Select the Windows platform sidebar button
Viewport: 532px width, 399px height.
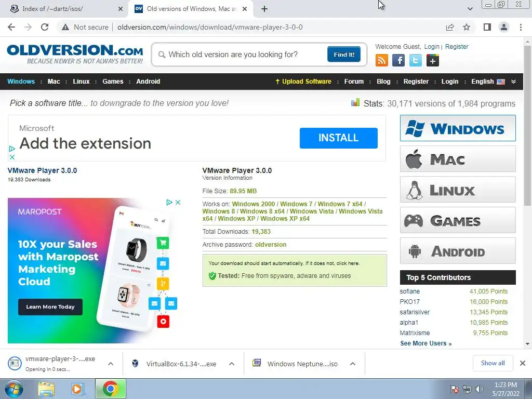coord(458,128)
